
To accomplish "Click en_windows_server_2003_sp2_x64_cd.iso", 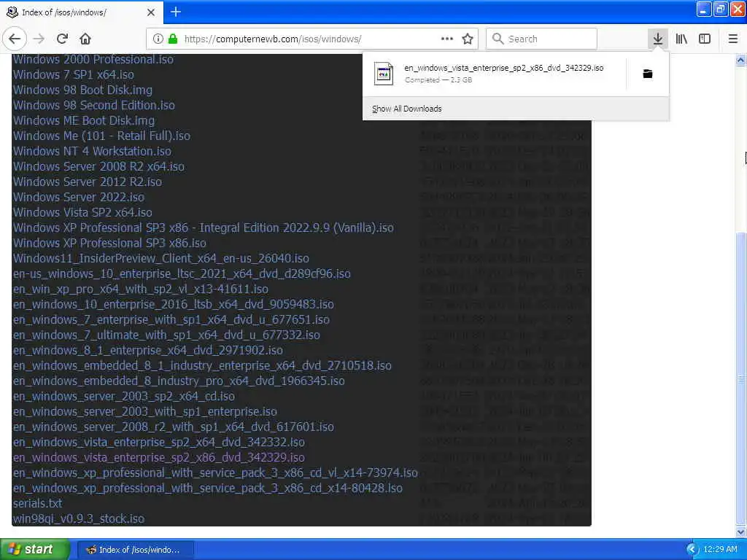I will pos(124,396).
